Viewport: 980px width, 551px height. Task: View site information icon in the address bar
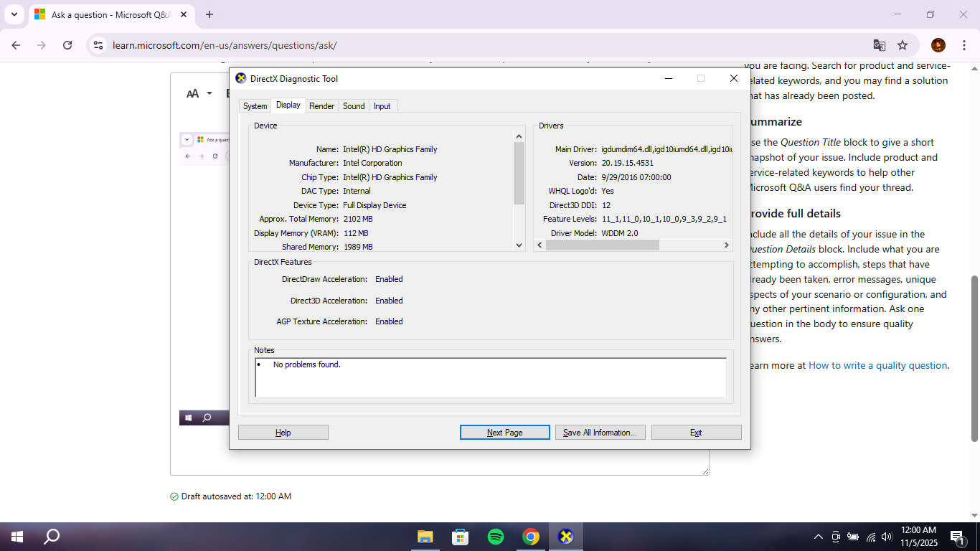(99, 45)
